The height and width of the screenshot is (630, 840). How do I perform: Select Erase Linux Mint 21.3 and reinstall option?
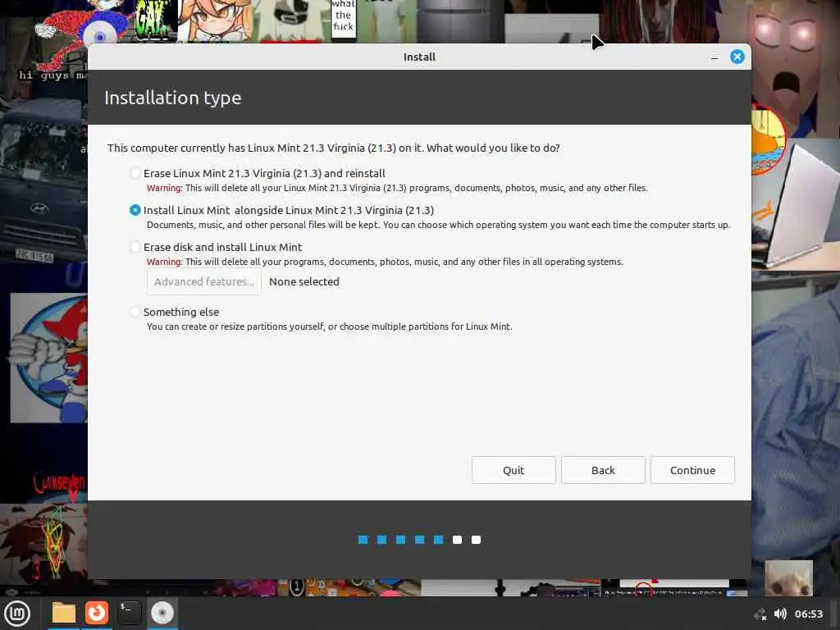135,173
